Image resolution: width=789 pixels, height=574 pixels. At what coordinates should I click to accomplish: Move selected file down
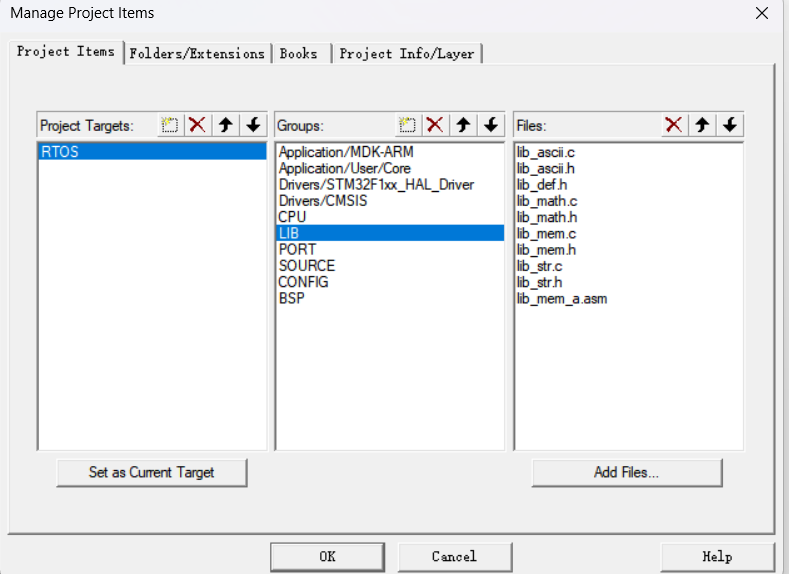[730, 125]
